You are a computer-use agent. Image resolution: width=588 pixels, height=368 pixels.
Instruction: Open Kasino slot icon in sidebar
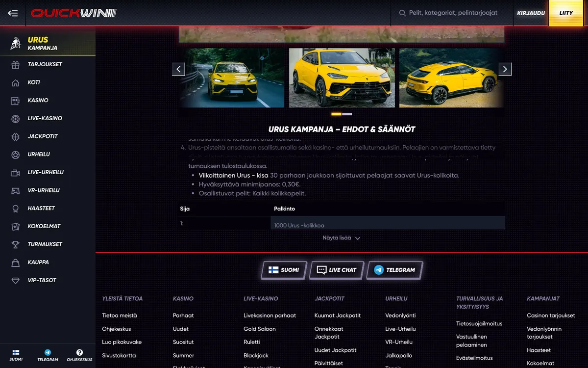[x=16, y=101]
